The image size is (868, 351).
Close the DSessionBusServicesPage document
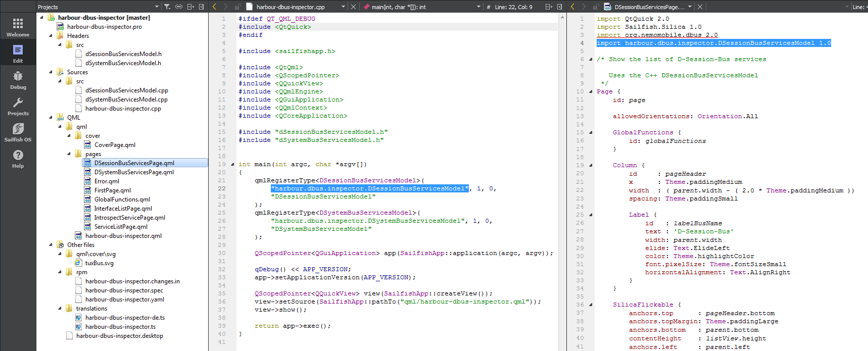tap(700, 7)
